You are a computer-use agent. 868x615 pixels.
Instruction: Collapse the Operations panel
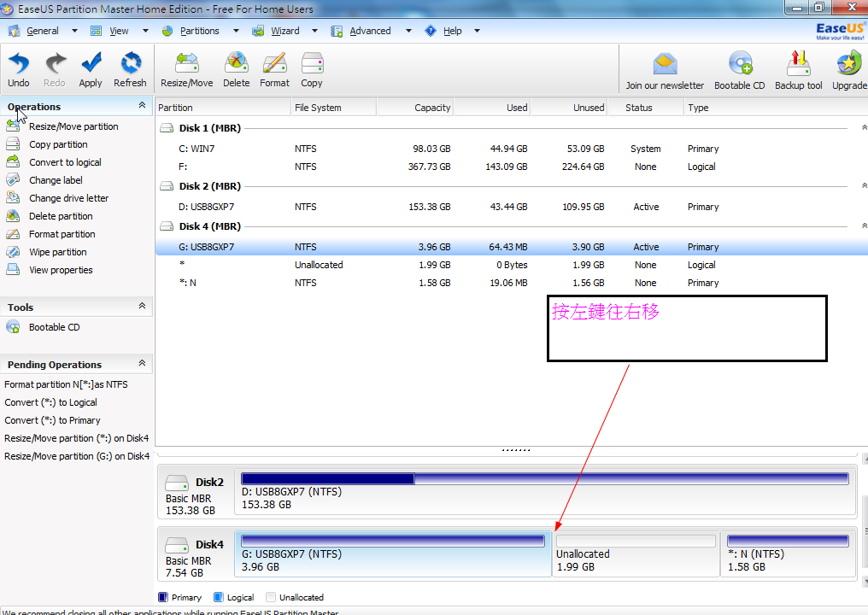point(143,105)
